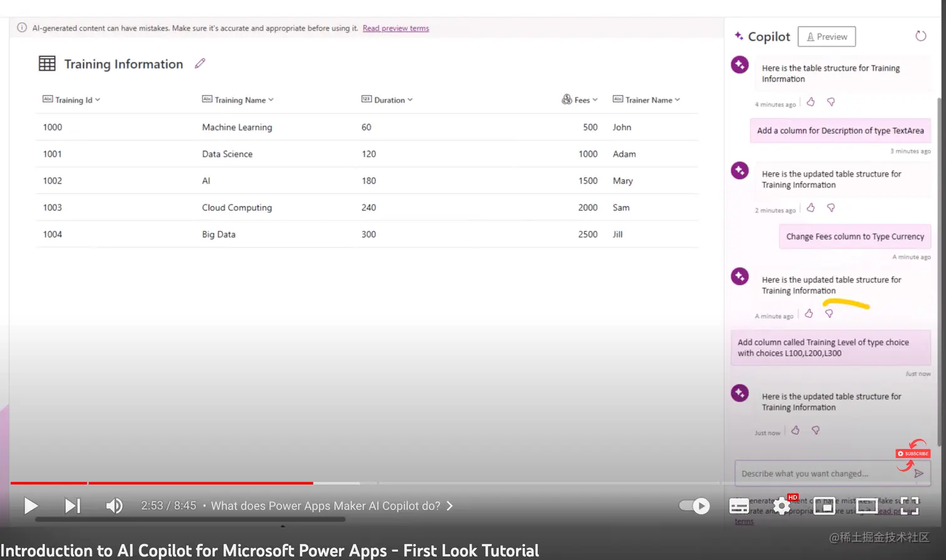
Task: Select the 'Cloud Computing' cell
Action: click(x=237, y=208)
